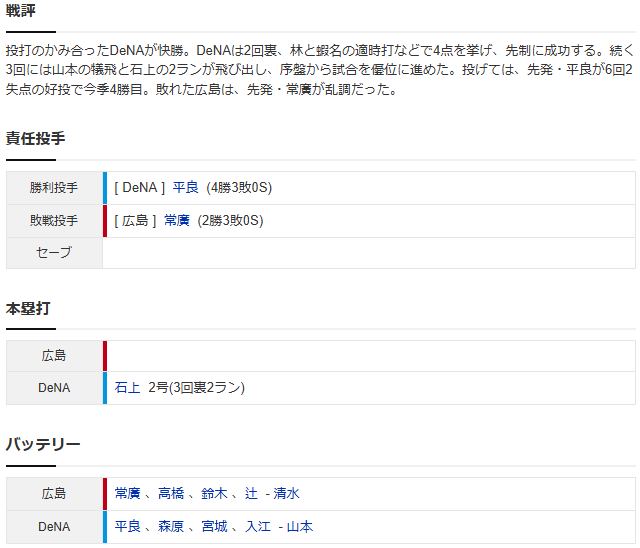Screen dimensions: 640x548
Task: Open 宮城 link in DeNA battery
Action: [x=214, y=527]
